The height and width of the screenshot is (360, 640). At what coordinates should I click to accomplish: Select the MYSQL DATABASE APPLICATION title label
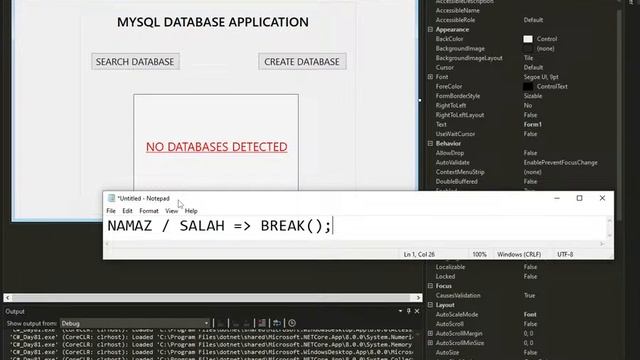point(213,22)
